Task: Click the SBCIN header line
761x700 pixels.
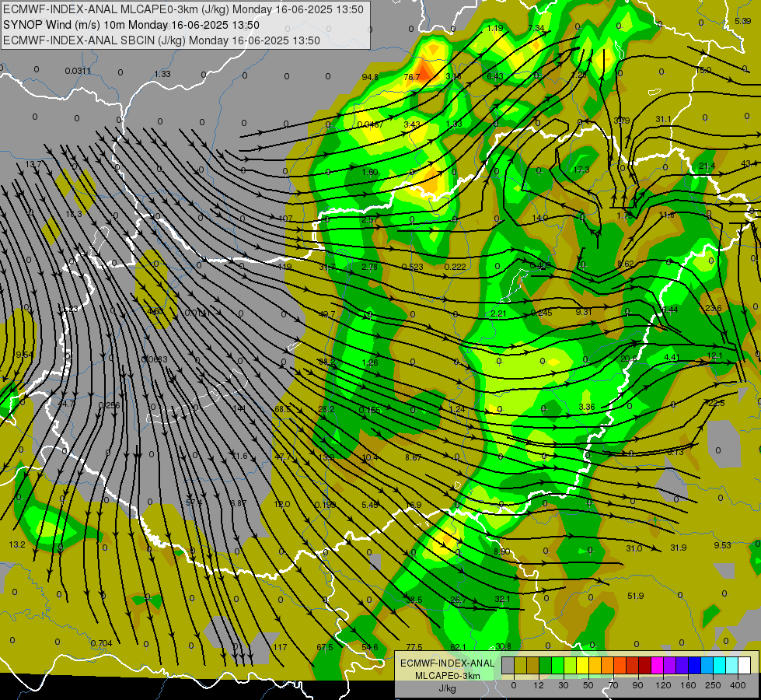Action: click(162, 40)
